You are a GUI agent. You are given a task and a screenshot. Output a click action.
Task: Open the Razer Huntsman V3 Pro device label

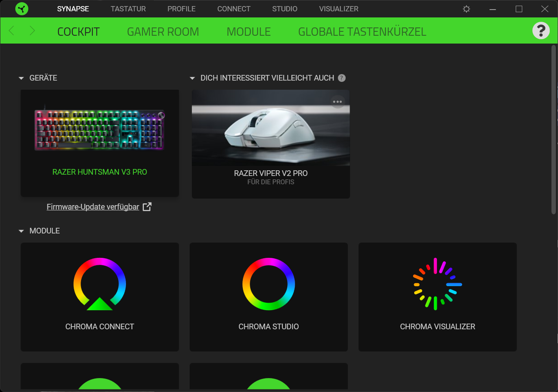point(100,172)
